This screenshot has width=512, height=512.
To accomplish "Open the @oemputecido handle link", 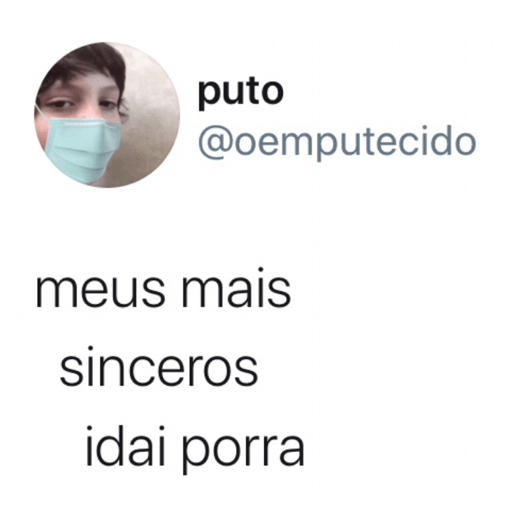I will click(337, 143).
